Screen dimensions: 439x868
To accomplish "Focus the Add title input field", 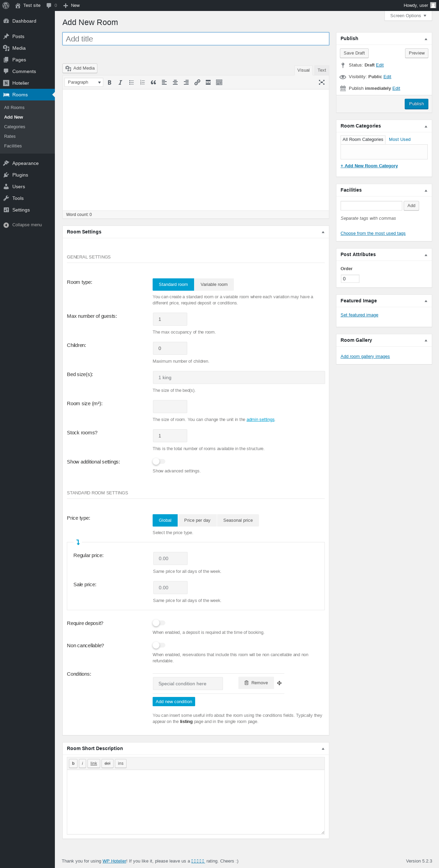I will pyautogui.click(x=196, y=39).
